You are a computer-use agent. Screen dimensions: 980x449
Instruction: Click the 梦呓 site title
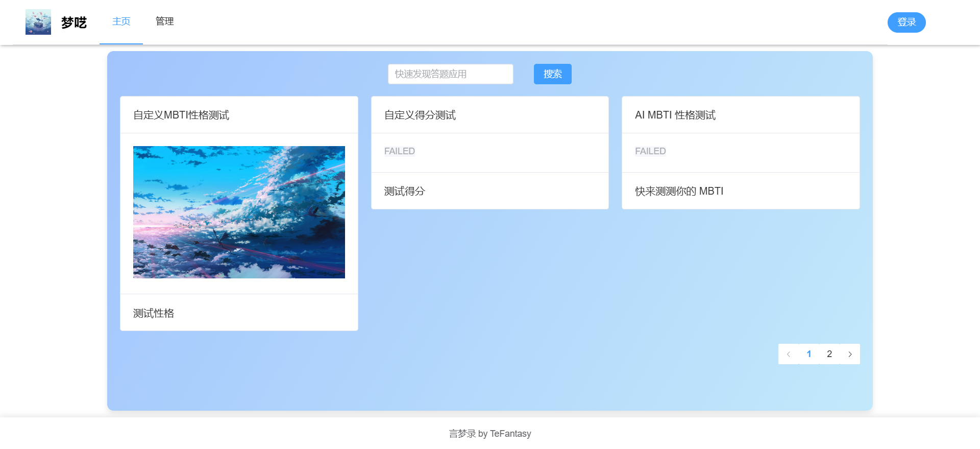(x=74, y=22)
